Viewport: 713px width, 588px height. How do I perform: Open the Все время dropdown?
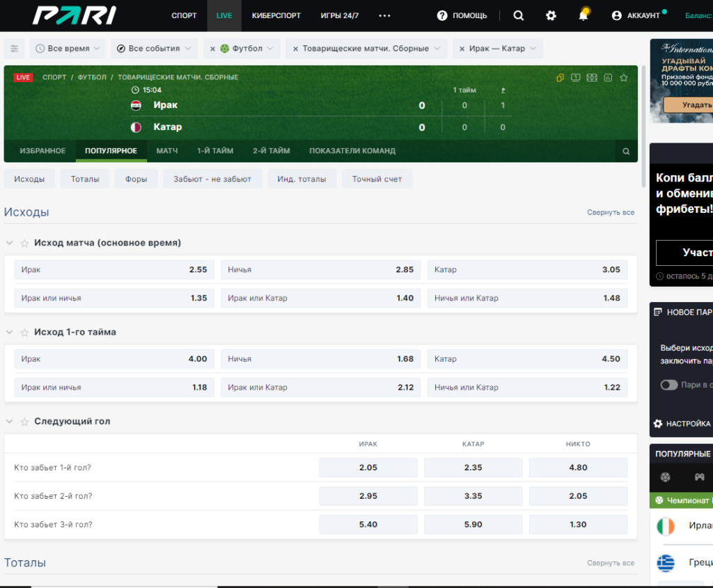(x=68, y=48)
